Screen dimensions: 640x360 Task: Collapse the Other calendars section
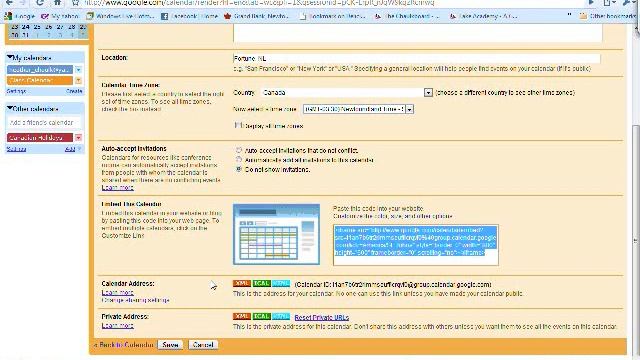pyautogui.click(x=10, y=109)
